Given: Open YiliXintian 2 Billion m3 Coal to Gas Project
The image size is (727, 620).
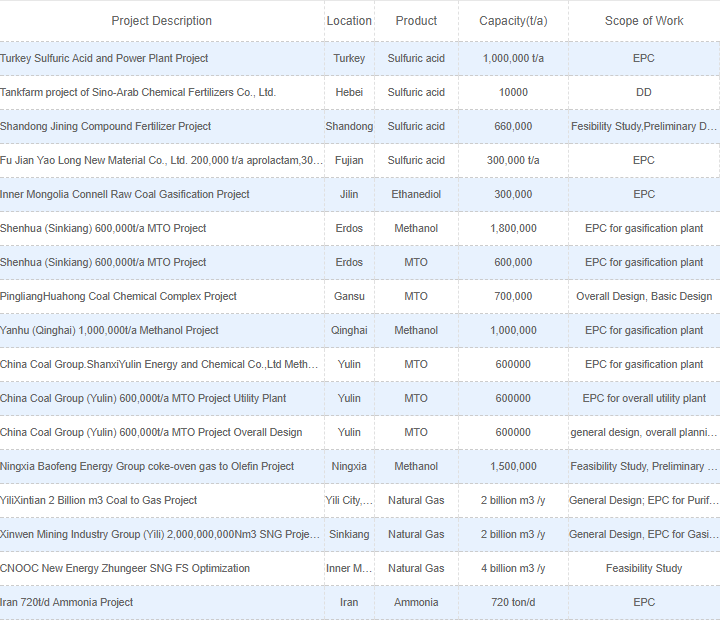Looking at the screenshot, I should pos(99,500).
